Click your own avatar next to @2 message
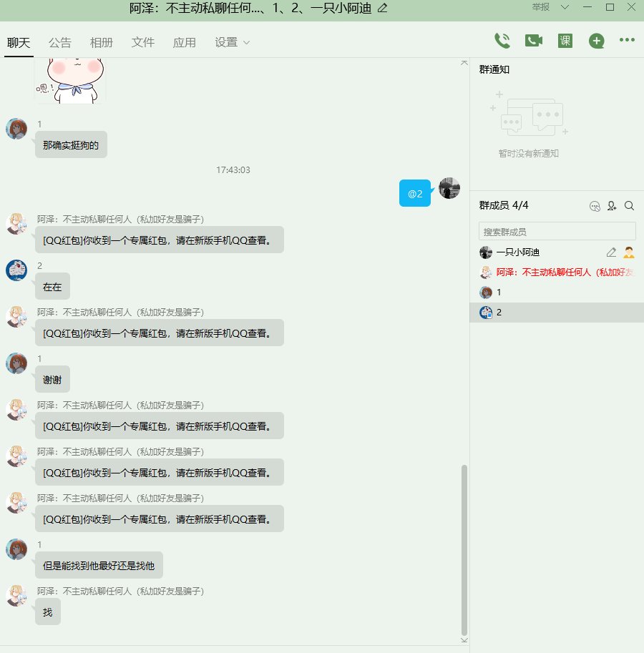This screenshot has width=644, height=653. click(x=449, y=188)
